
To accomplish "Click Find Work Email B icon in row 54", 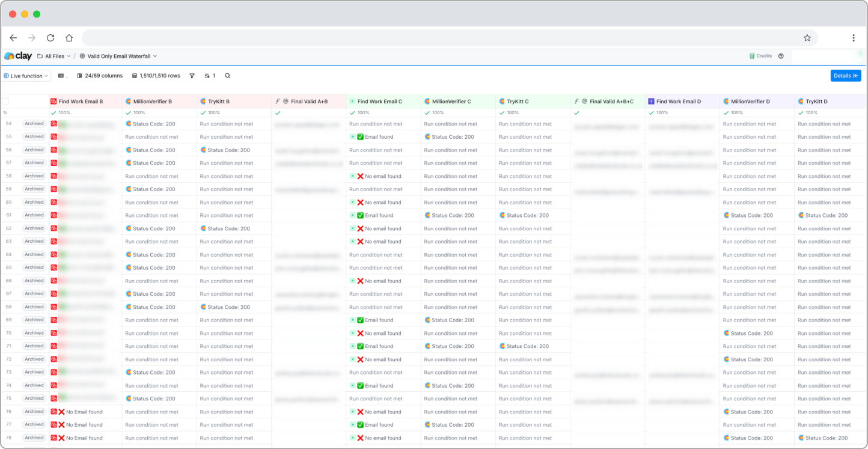I will 54,124.
